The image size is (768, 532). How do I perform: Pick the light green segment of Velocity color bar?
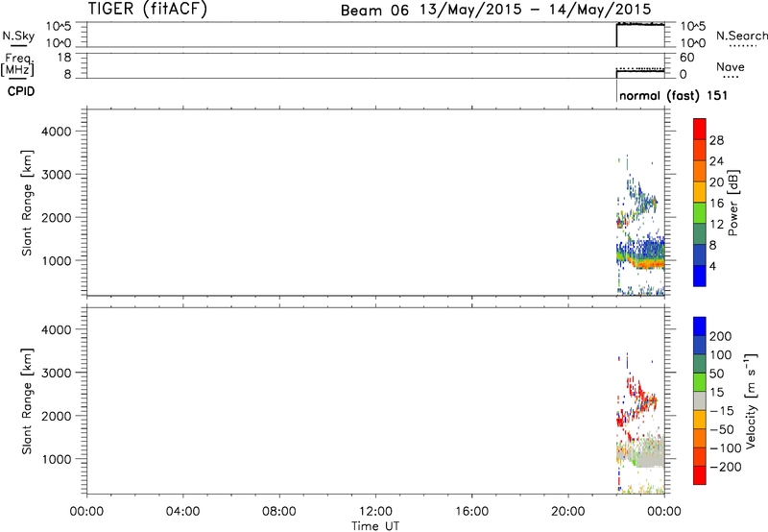[x=700, y=382]
